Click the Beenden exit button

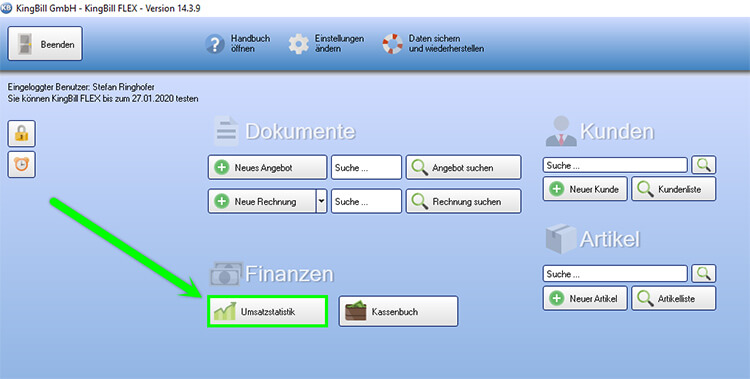pos(45,44)
